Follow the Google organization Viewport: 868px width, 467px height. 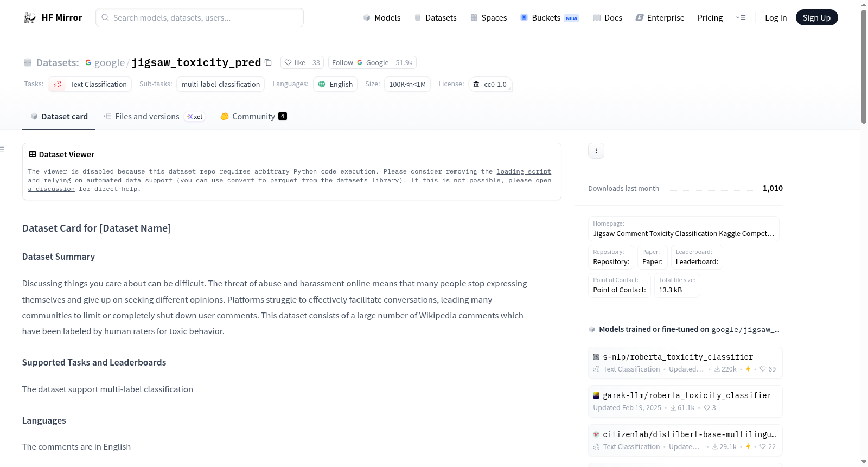click(x=360, y=62)
